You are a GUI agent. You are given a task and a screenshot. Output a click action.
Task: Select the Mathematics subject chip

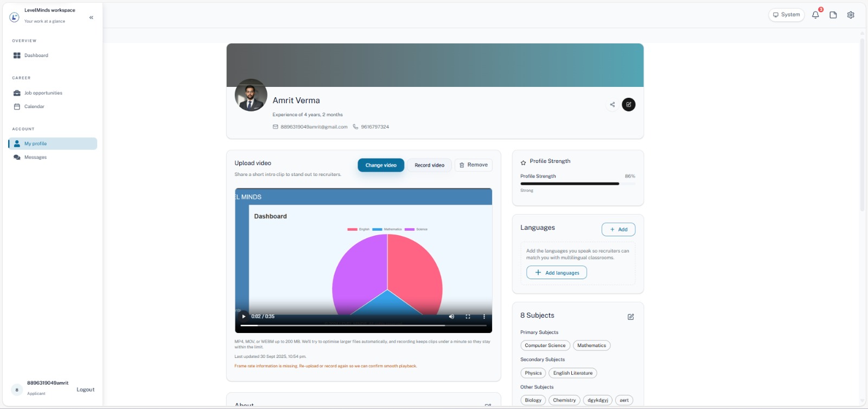[x=592, y=345]
